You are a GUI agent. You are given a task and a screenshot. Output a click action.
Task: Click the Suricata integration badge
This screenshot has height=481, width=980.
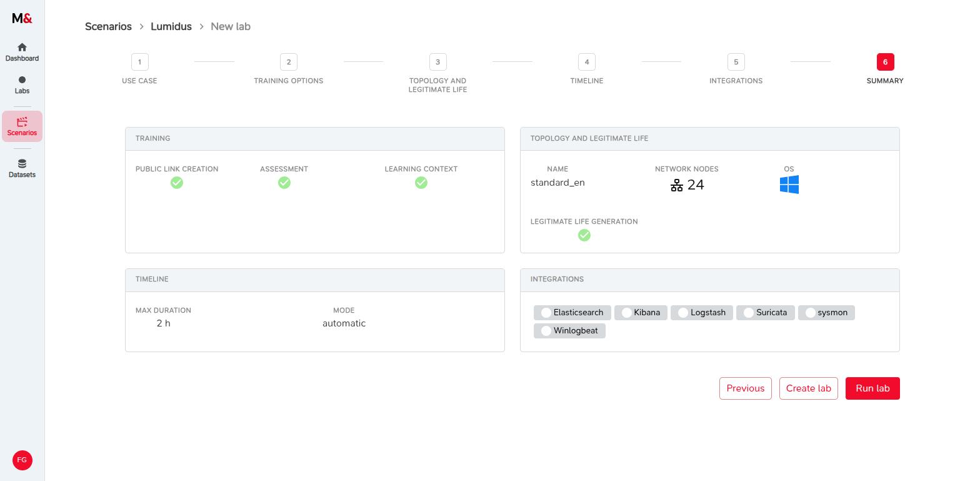pos(766,313)
